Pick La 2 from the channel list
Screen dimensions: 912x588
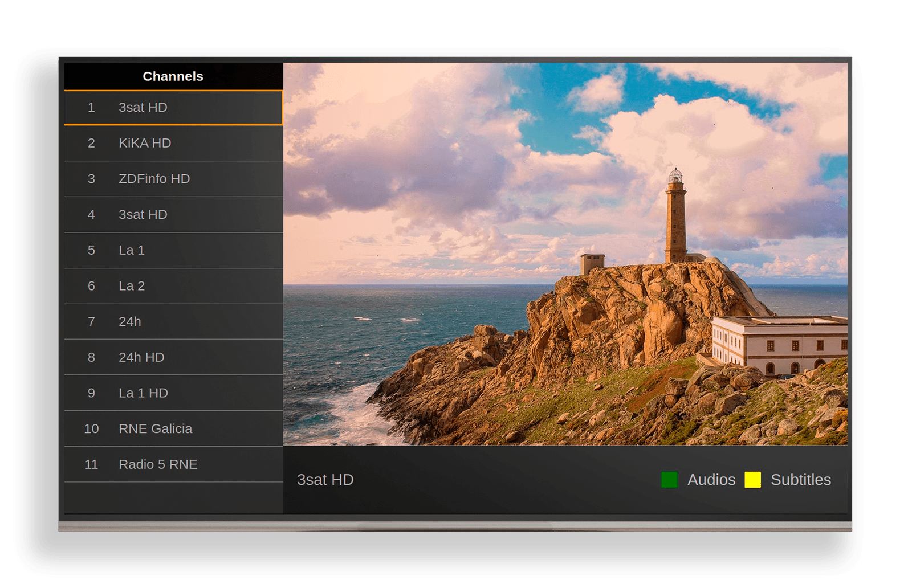pos(173,286)
